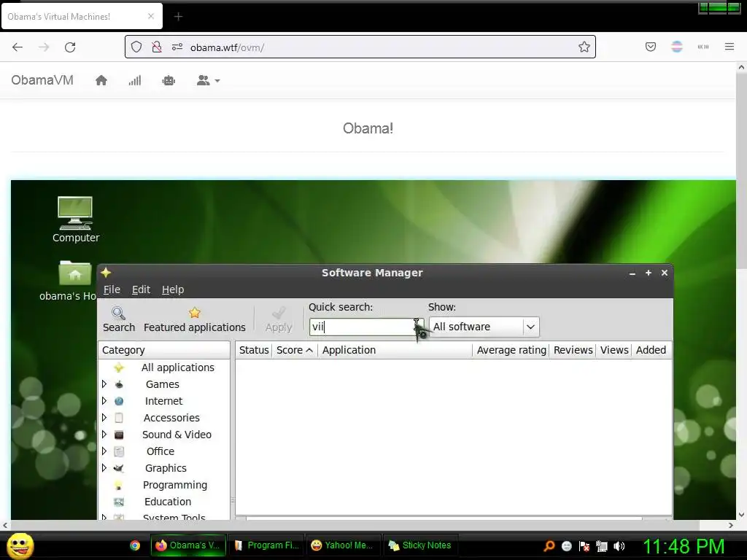Expand the Accessories category
The height and width of the screenshot is (560, 747).
pos(104,418)
